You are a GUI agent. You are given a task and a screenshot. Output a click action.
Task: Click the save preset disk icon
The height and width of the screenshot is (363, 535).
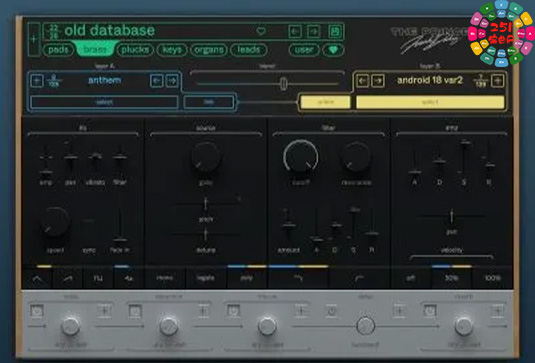point(335,31)
